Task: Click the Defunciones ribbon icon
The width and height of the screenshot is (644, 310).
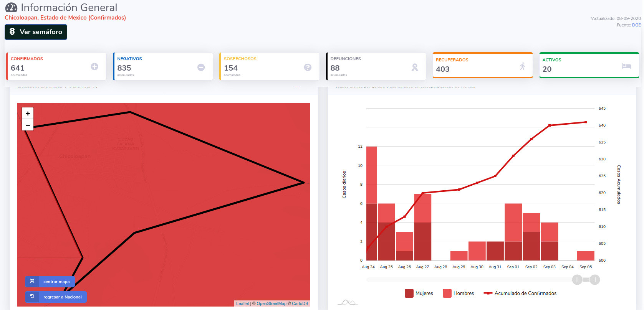Action: (x=415, y=67)
